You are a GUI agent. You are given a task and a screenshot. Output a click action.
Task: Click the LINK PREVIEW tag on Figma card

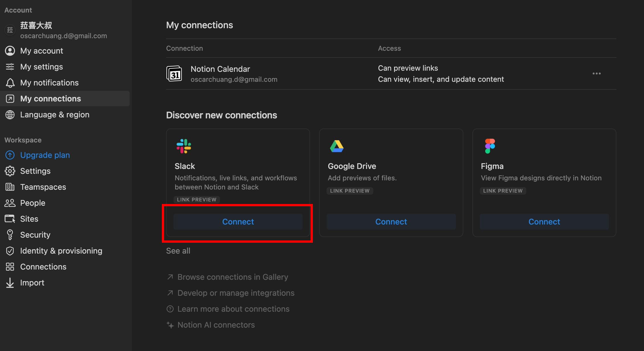coord(503,191)
